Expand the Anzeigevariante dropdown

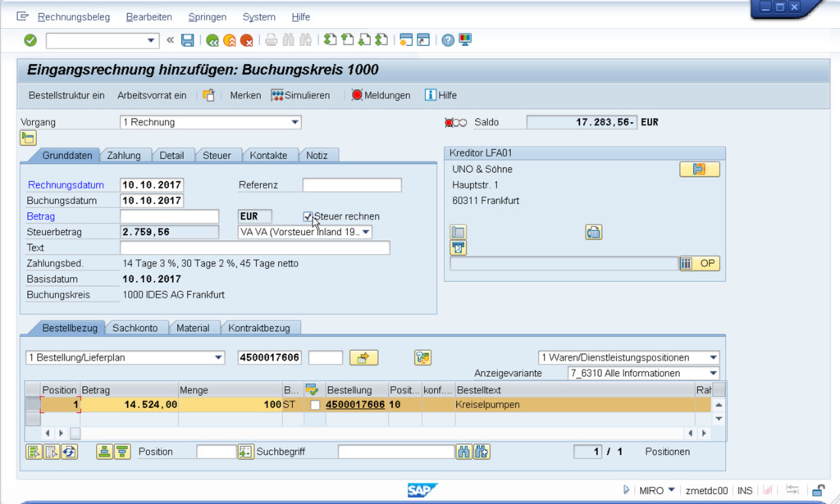pos(713,374)
